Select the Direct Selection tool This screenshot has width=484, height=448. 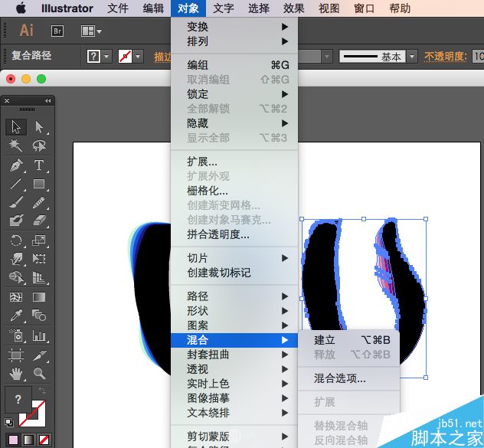[39, 127]
